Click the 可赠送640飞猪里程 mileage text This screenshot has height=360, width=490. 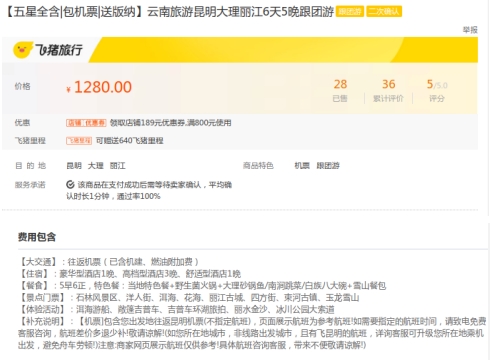(x=130, y=141)
